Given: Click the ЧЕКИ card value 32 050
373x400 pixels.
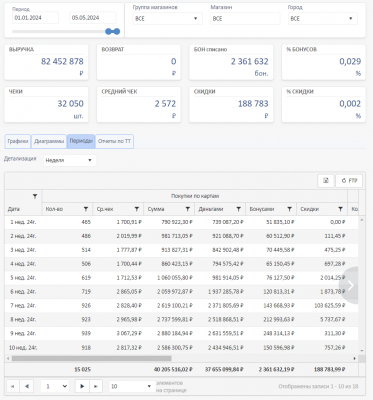Looking at the screenshot, I should click(x=70, y=104).
